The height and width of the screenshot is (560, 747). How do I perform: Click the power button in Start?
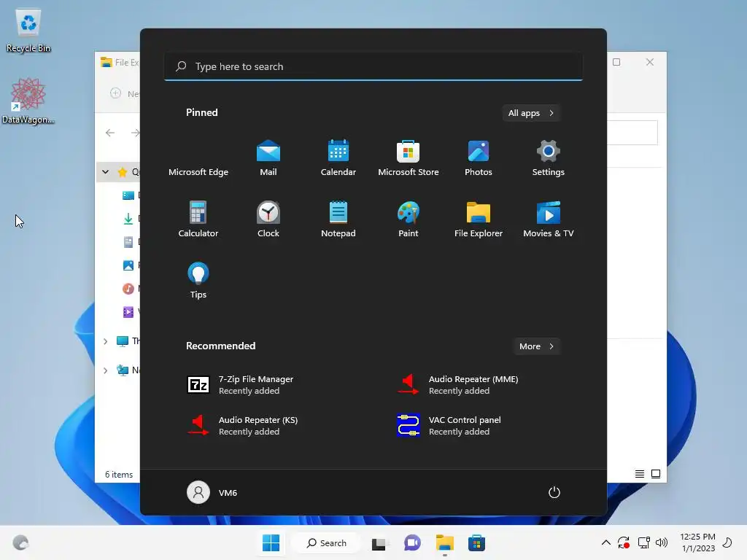pos(554,492)
